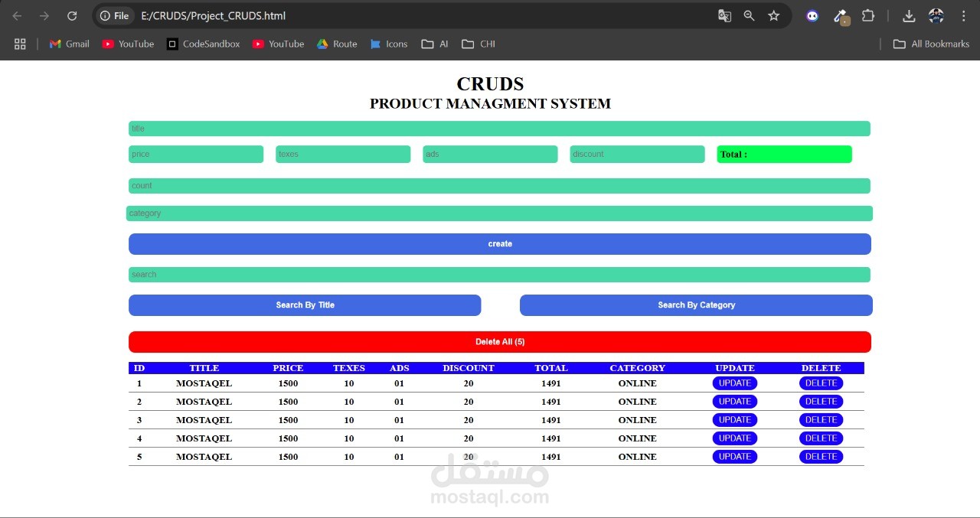Click Search By Category

tap(695, 305)
